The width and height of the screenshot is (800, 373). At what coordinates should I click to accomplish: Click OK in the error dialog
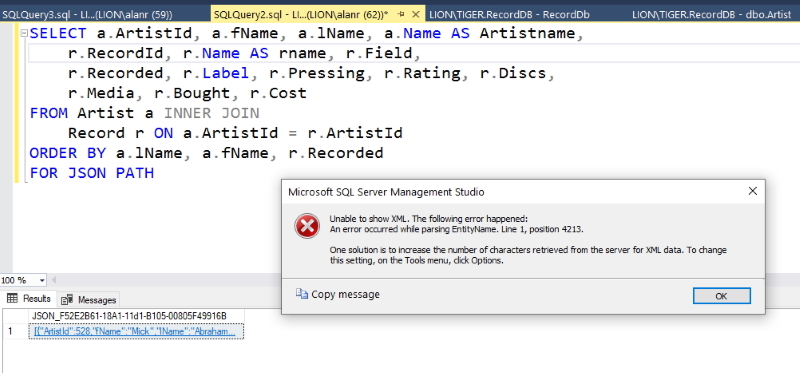721,296
